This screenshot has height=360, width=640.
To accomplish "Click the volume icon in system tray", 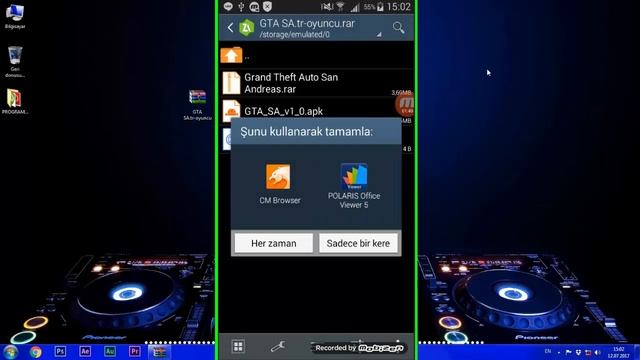I will [598, 352].
